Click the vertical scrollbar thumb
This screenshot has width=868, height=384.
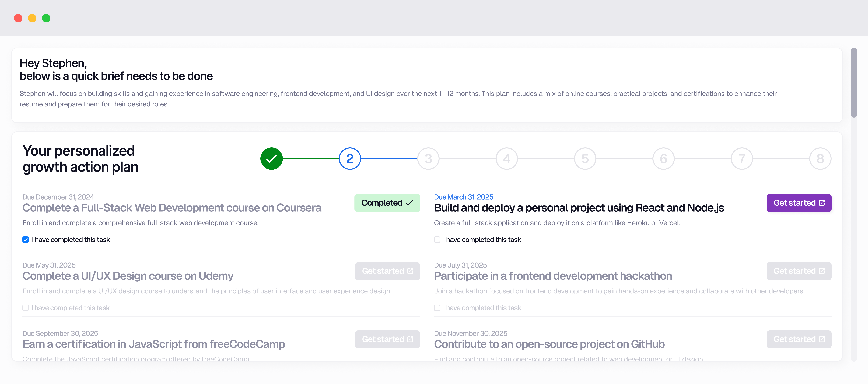tap(853, 83)
